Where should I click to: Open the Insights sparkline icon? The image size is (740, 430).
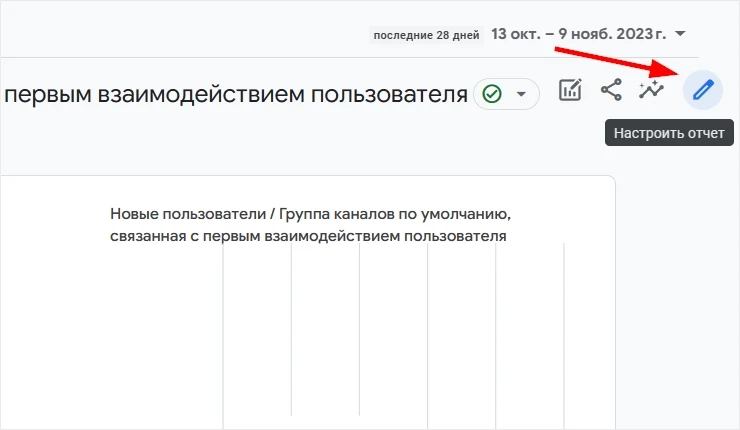click(x=651, y=90)
